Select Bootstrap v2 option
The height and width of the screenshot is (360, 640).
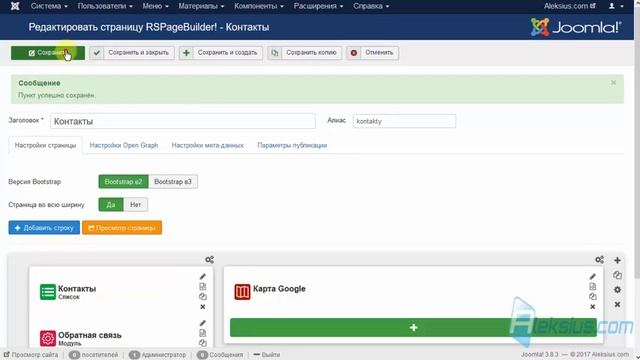coord(123,182)
